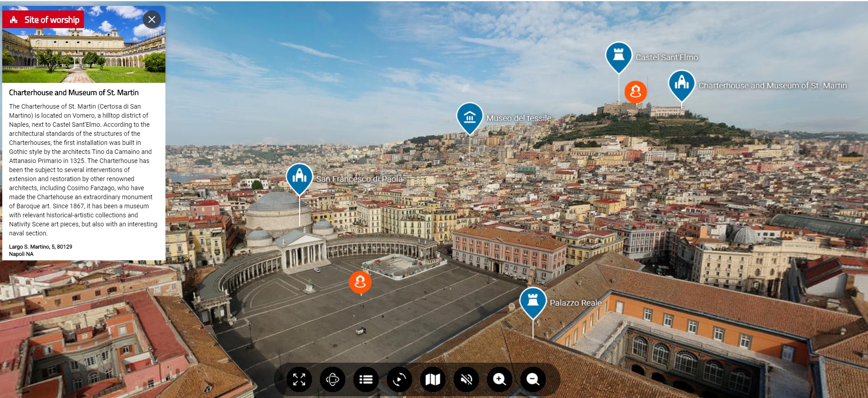Image resolution: width=868 pixels, height=398 pixels.
Task: Close the Charterhouse info panel
Action: point(152,19)
